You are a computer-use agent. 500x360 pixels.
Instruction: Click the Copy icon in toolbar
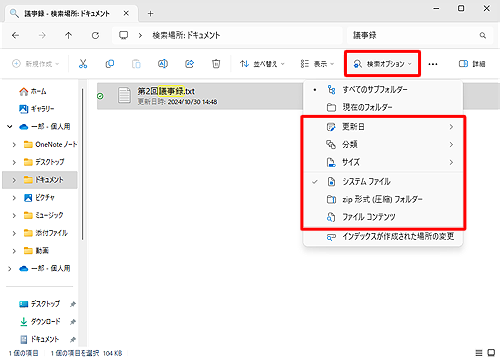[110, 64]
